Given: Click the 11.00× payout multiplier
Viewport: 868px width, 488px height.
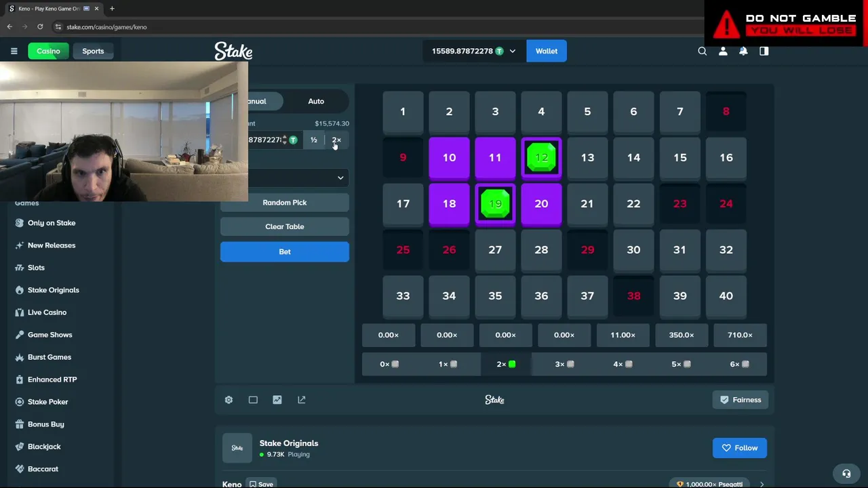Looking at the screenshot, I should [623, 335].
